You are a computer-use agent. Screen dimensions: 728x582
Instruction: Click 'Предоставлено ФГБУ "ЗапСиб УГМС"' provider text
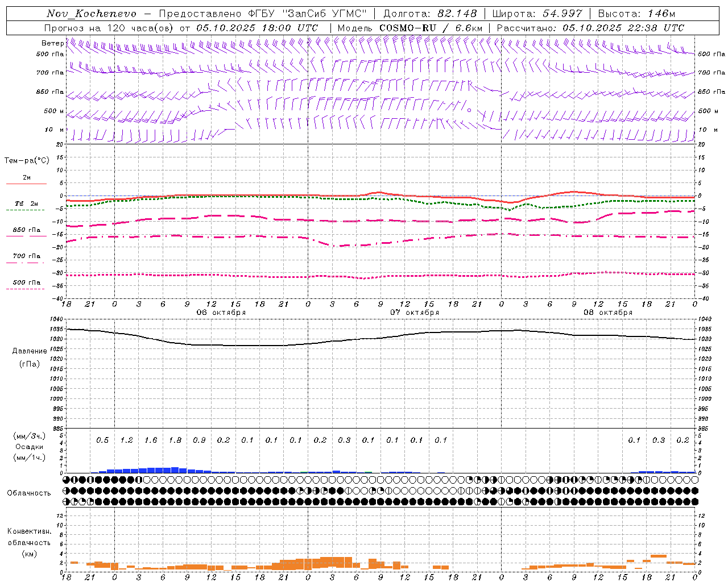[x=263, y=14]
